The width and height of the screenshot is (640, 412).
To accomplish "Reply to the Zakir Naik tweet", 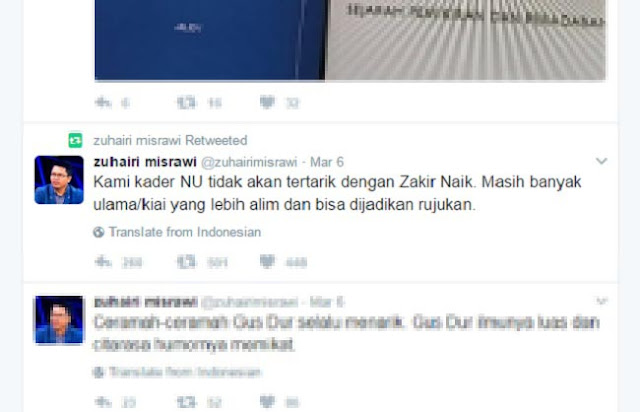I will tap(103, 261).
